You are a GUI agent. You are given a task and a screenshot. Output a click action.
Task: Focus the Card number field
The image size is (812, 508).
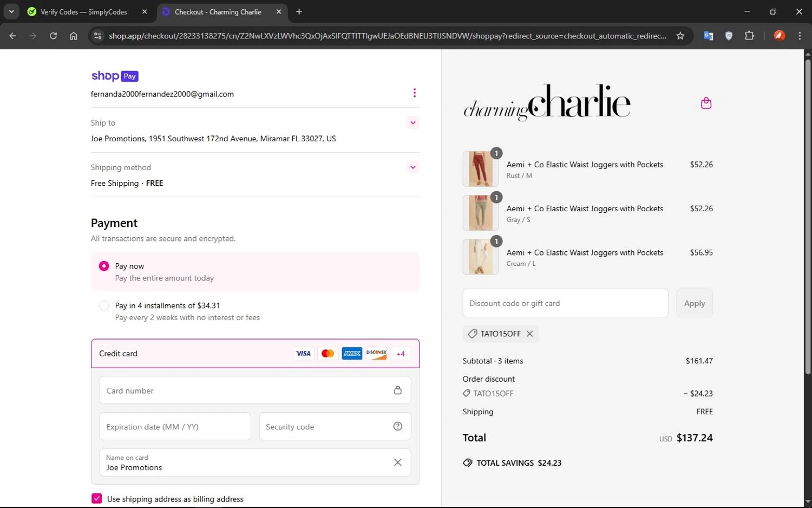255,390
